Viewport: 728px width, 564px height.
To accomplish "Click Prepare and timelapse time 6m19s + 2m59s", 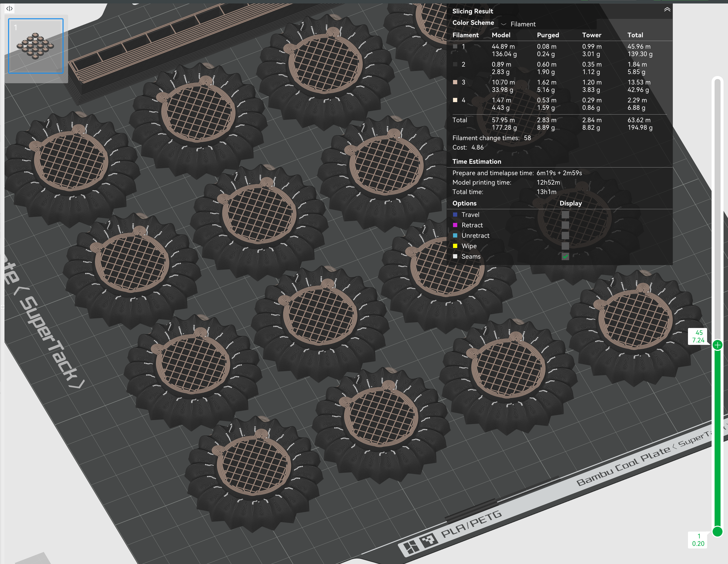I will point(559,173).
